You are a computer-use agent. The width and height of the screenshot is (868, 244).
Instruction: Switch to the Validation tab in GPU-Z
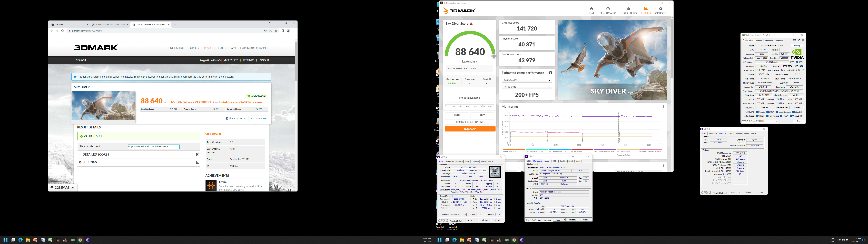click(779, 41)
